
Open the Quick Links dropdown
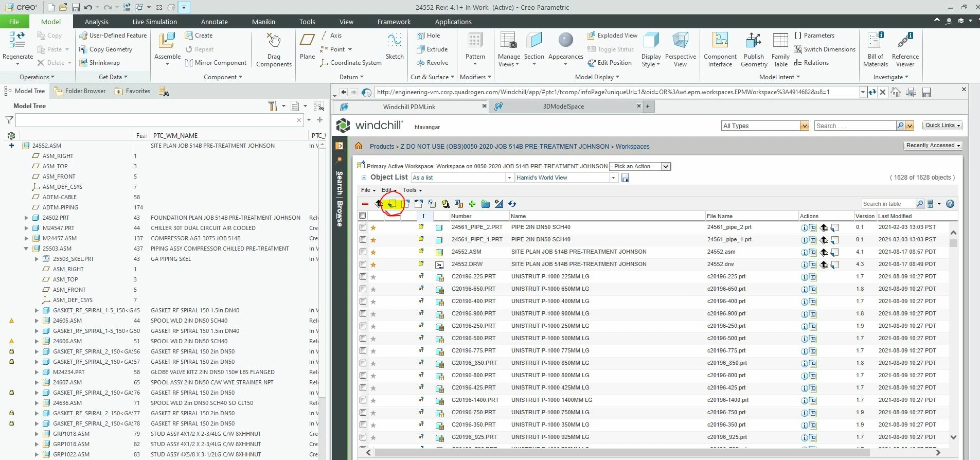[942, 125]
